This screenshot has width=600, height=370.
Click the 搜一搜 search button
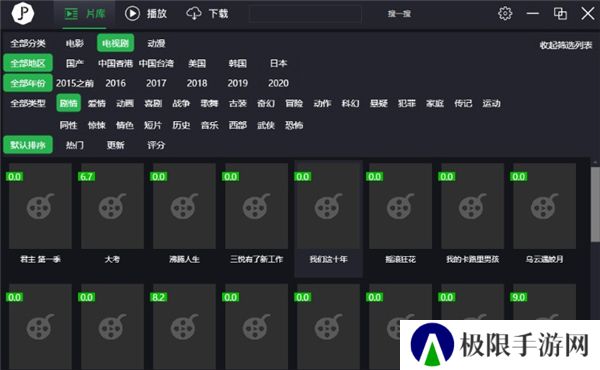[399, 14]
